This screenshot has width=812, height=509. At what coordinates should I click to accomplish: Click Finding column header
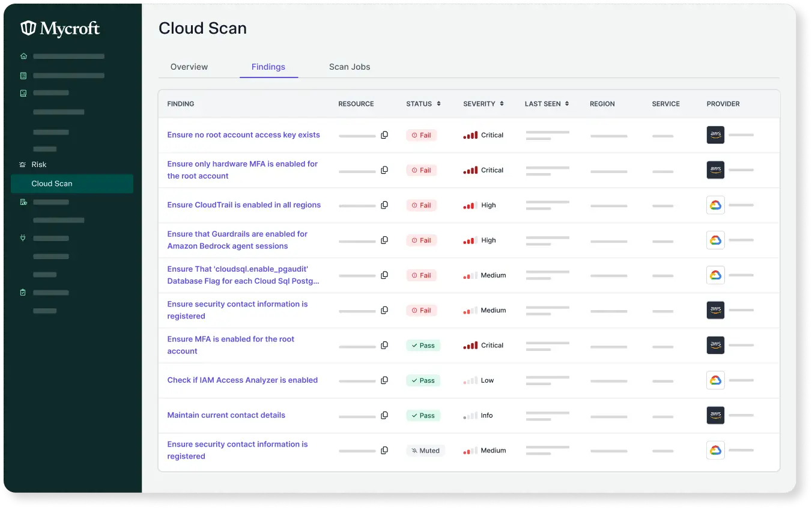click(x=181, y=104)
